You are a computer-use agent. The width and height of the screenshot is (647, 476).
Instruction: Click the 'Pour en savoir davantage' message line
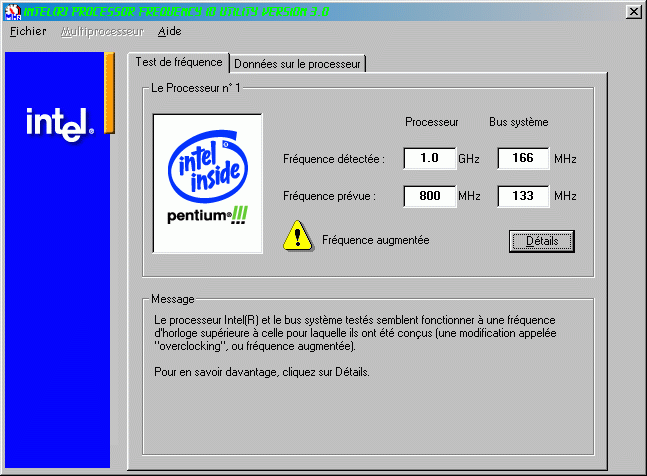[262, 372]
